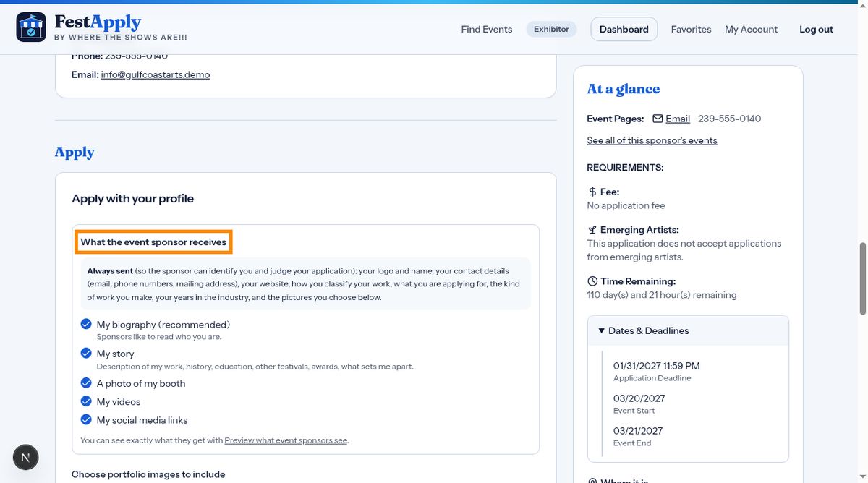
Task: Open Preview what event sponsors see link
Action: [x=286, y=440]
